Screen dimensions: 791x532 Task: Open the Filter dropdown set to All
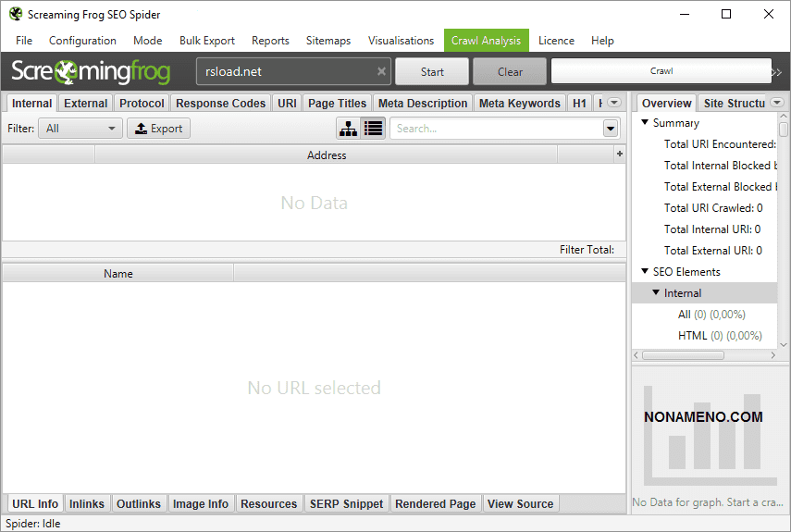[x=80, y=129]
